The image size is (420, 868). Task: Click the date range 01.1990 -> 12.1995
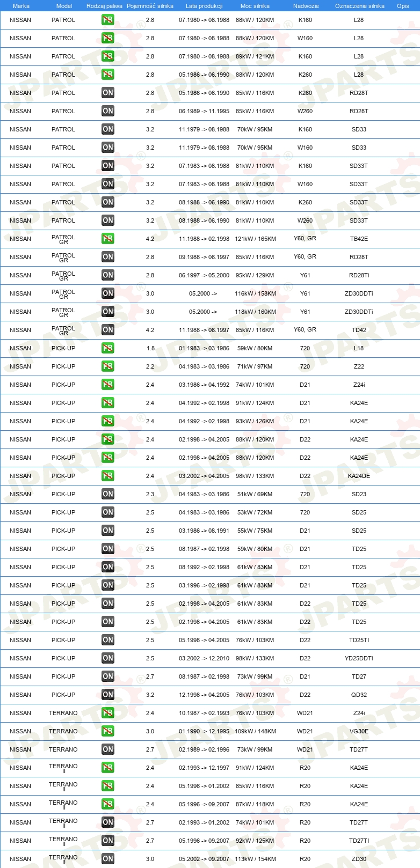click(x=204, y=731)
